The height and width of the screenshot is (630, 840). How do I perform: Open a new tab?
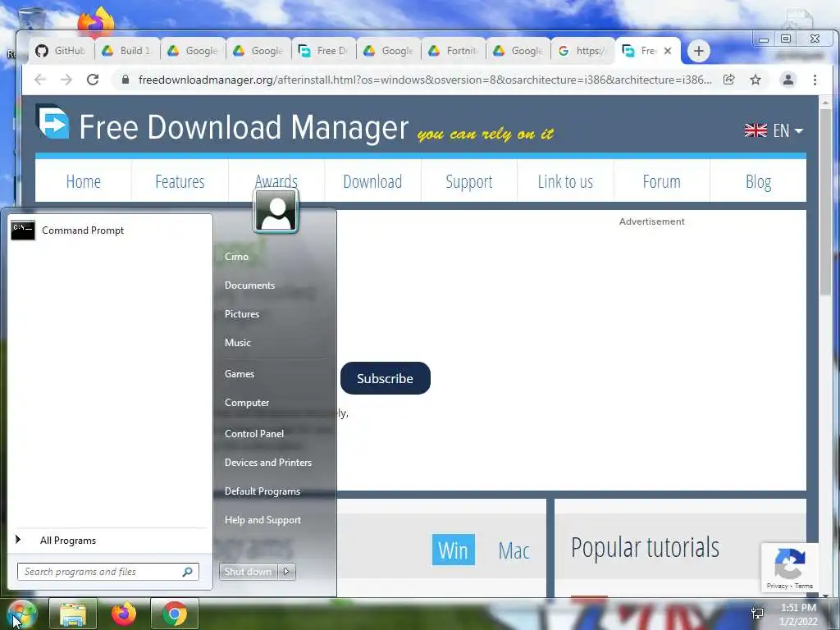[698, 51]
